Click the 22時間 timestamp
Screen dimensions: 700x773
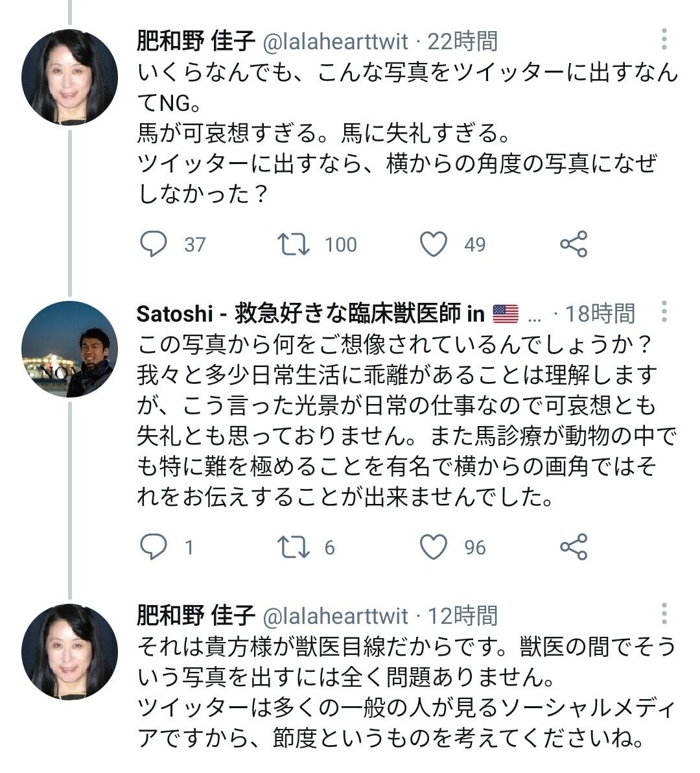point(463,43)
